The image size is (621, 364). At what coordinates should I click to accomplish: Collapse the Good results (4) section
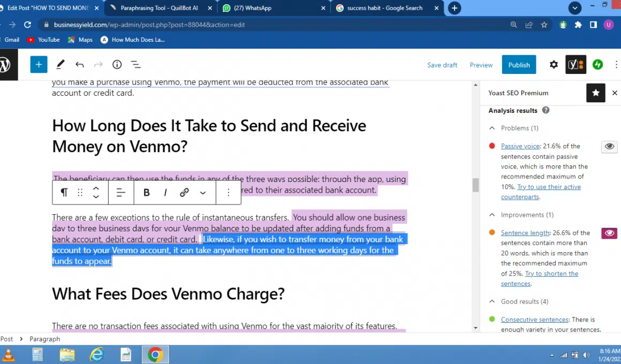[x=492, y=302]
